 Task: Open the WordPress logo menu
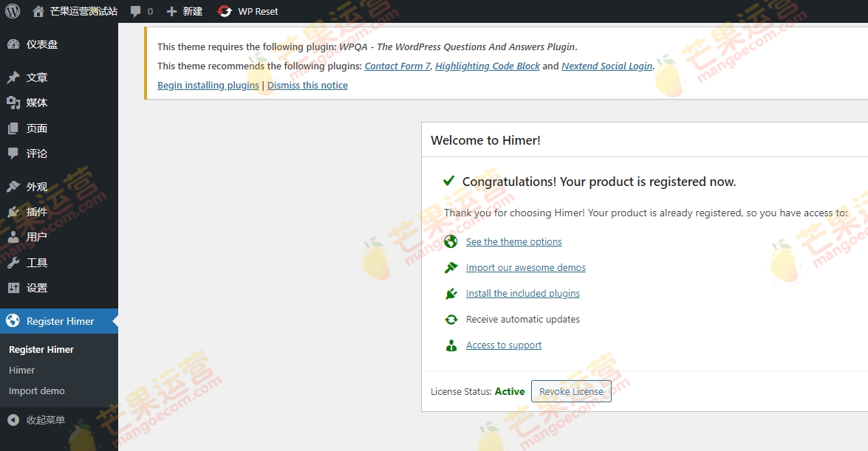coord(12,11)
